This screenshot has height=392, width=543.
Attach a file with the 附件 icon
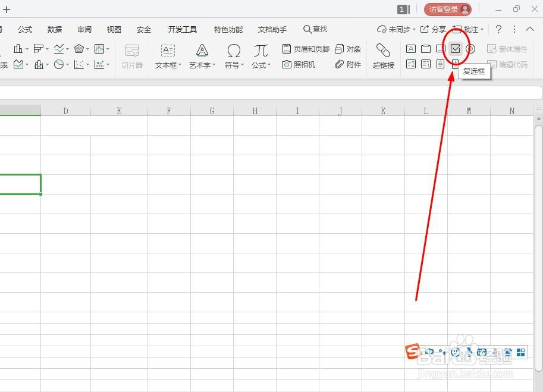coord(348,65)
